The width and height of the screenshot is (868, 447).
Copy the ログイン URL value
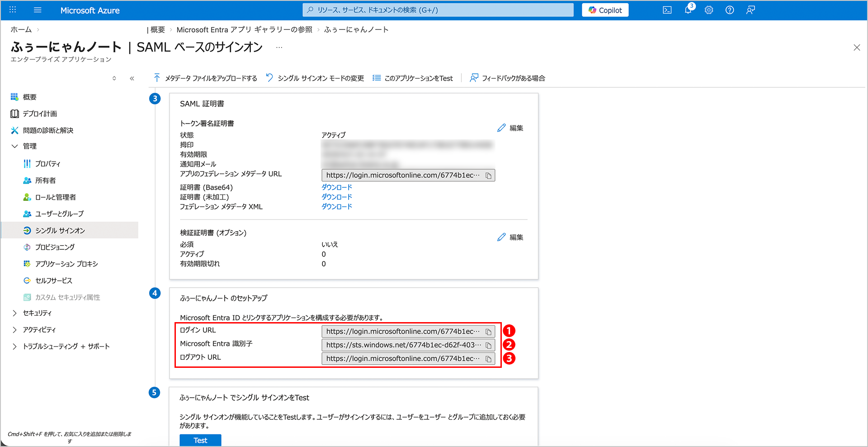point(488,332)
